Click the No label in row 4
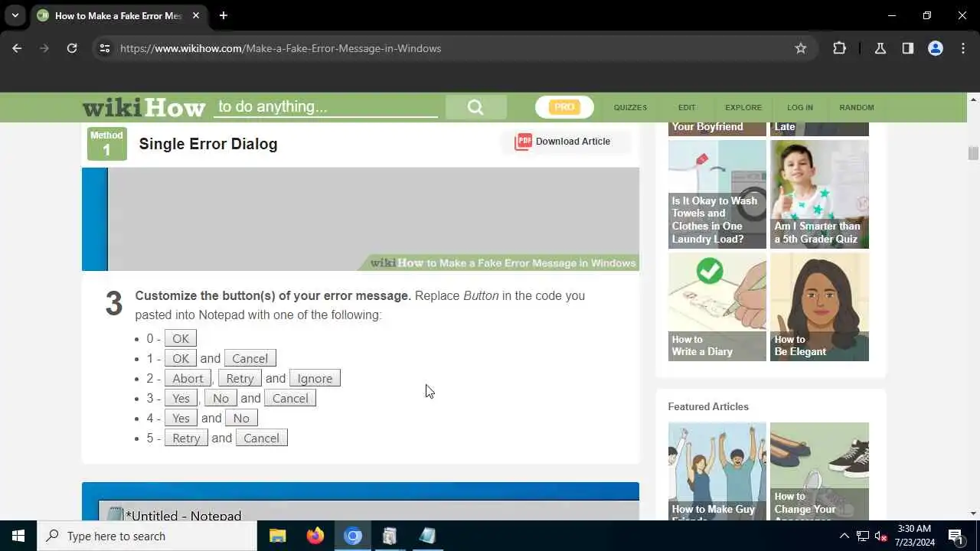980x551 pixels. [x=241, y=419]
